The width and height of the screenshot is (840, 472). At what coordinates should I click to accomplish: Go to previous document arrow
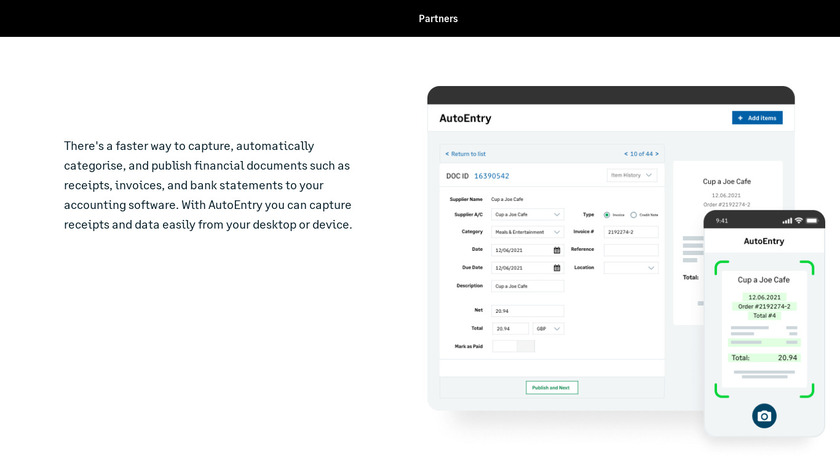626,154
